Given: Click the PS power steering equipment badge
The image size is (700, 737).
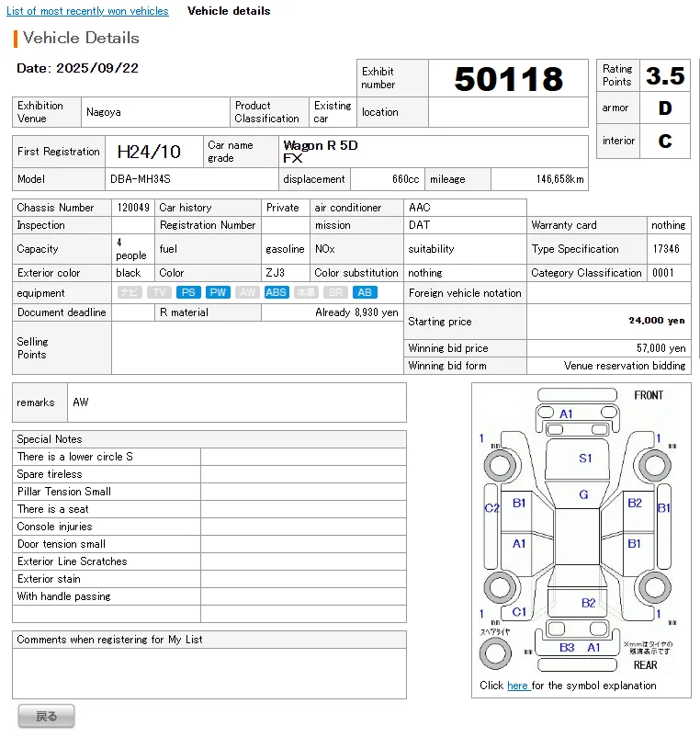Looking at the screenshot, I should coord(188,292).
